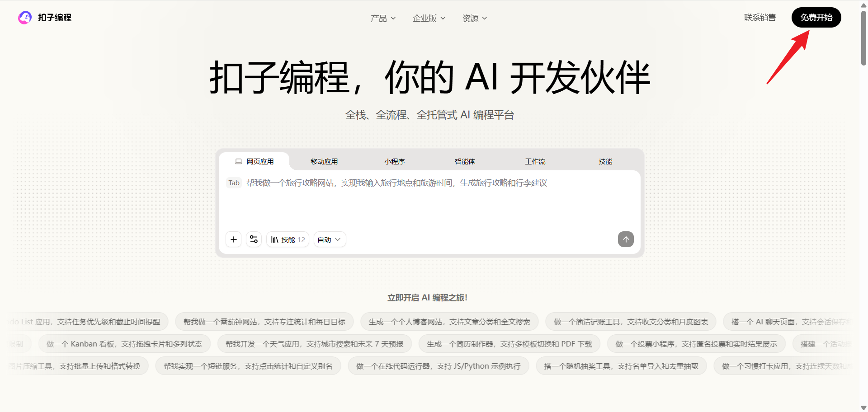
Task: Open the 自动 mode dropdown
Action: (x=330, y=239)
